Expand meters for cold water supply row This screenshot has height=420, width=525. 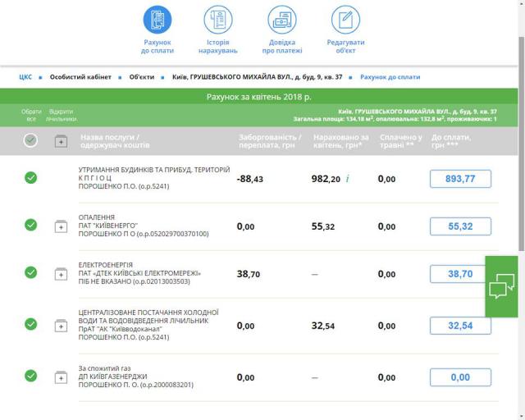click(61, 326)
